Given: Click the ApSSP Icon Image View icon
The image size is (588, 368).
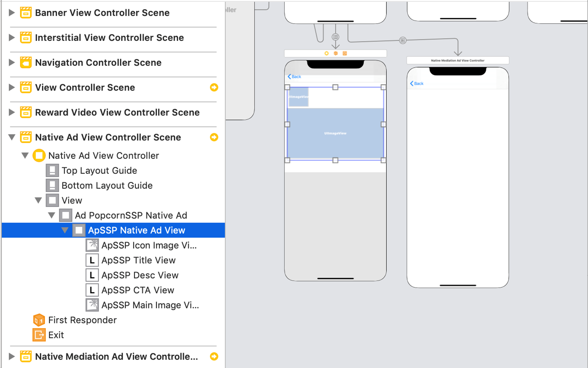Looking at the screenshot, I should (x=92, y=245).
